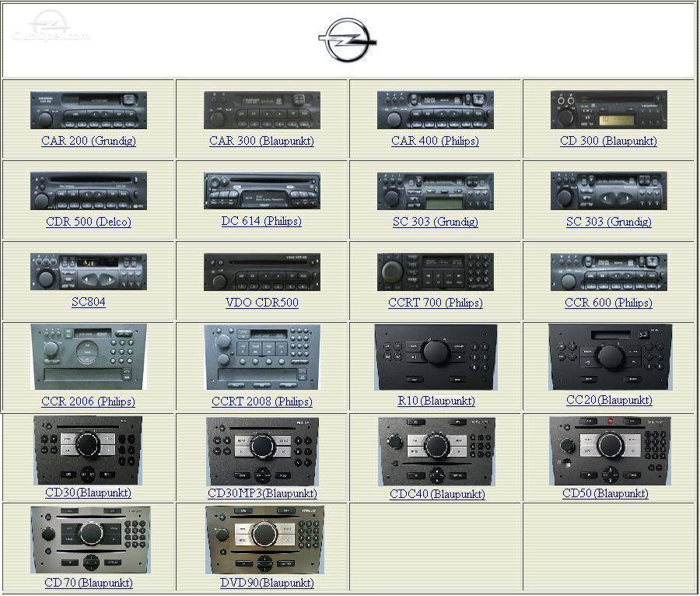Follow the CCRT 2008 (Philips) link
This screenshot has width=700, height=596.
[x=262, y=401]
